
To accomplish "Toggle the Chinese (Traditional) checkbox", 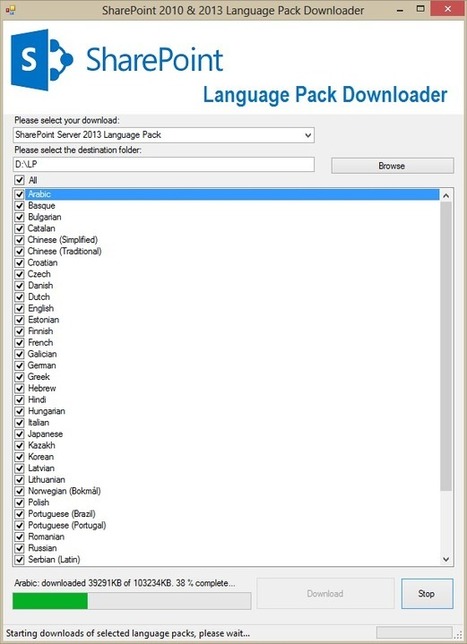I will pyautogui.click(x=19, y=251).
